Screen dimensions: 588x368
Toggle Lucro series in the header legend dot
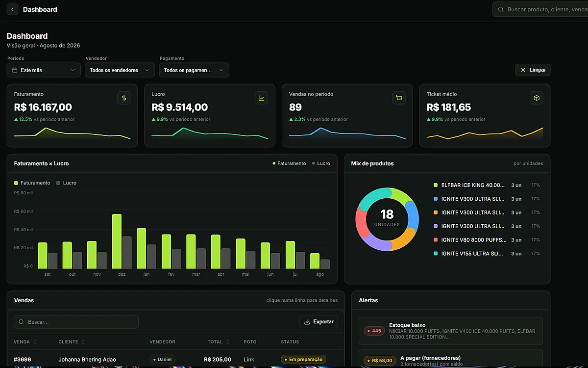tap(314, 163)
